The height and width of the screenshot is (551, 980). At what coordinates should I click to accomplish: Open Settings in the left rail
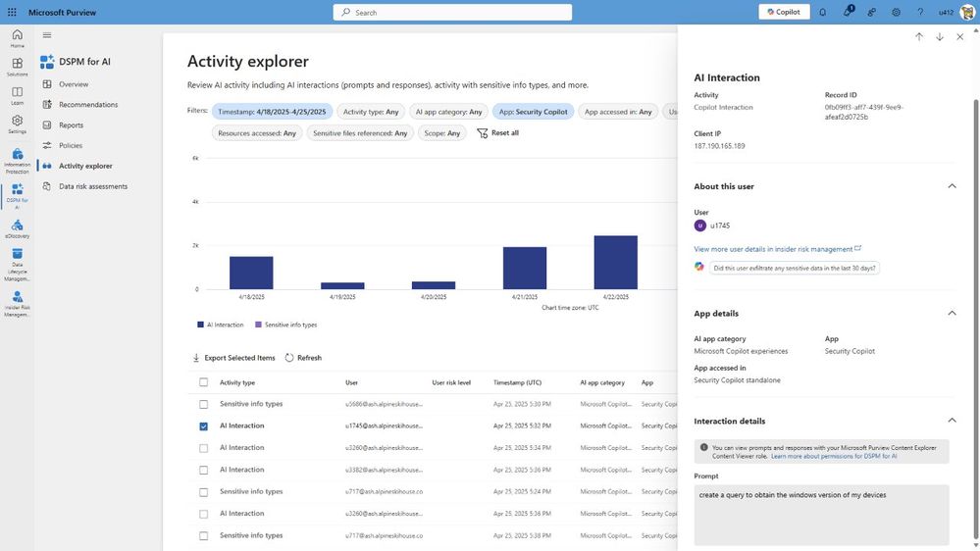18,125
